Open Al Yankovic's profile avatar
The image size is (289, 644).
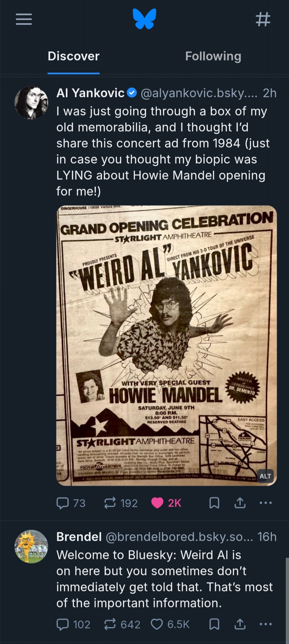[x=31, y=103]
